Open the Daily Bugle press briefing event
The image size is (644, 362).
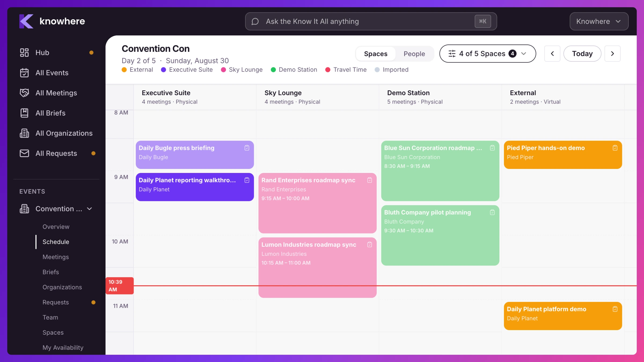tap(195, 155)
